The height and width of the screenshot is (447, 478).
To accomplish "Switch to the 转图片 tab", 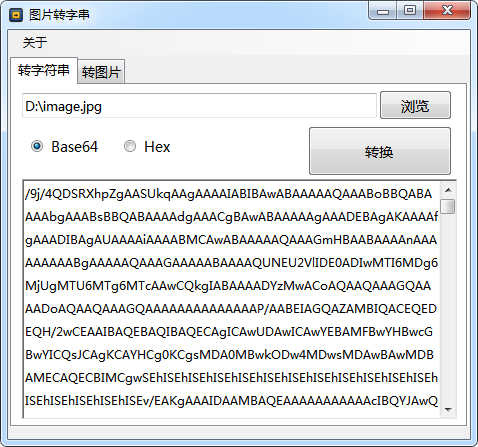I will [101, 72].
